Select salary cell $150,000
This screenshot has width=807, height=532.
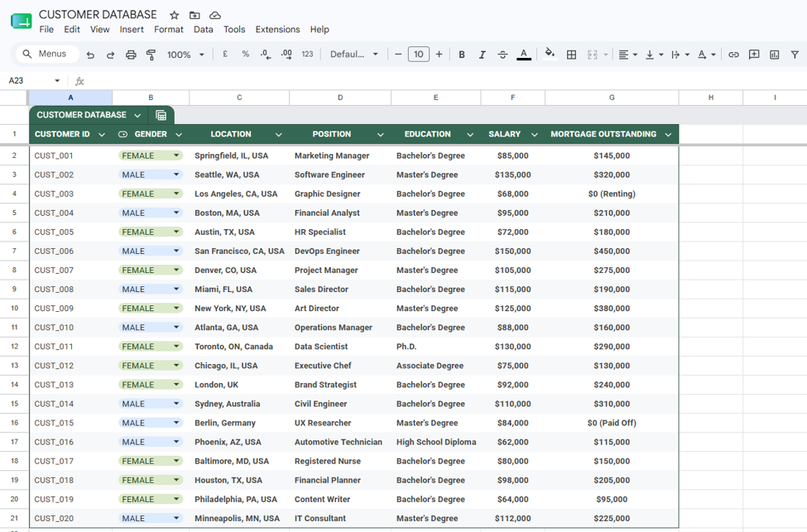512,251
